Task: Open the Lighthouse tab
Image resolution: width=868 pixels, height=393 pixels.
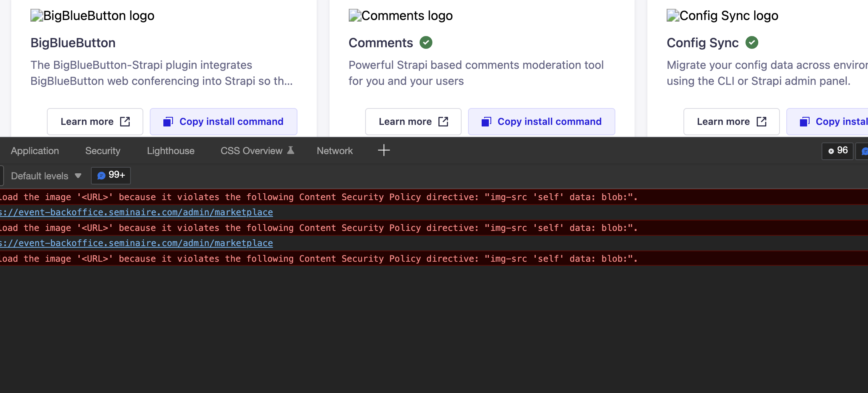Action: pyautogui.click(x=171, y=151)
